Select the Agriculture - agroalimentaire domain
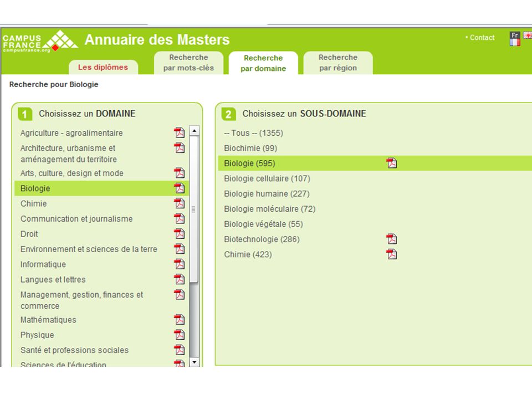 pyautogui.click(x=71, y=133)
